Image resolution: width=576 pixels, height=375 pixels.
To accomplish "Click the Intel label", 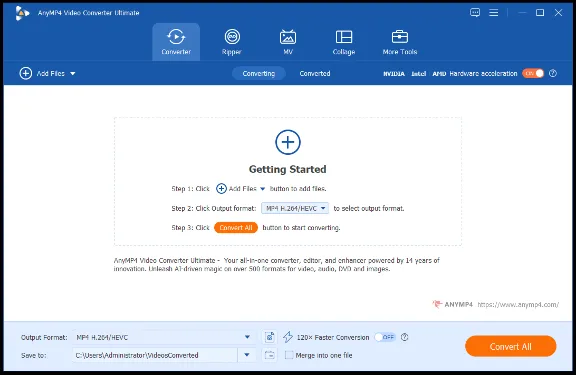I will pyautogui.click(x=418, y=74).
